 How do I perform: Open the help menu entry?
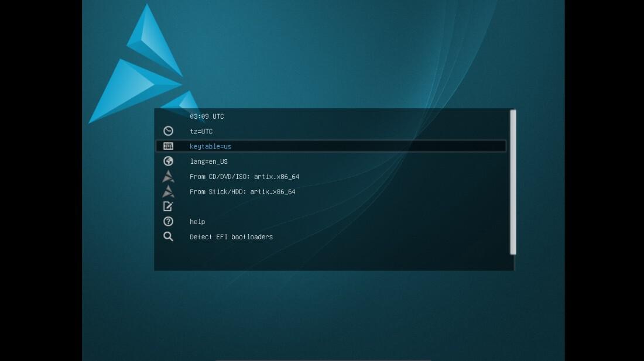[331, 222]
